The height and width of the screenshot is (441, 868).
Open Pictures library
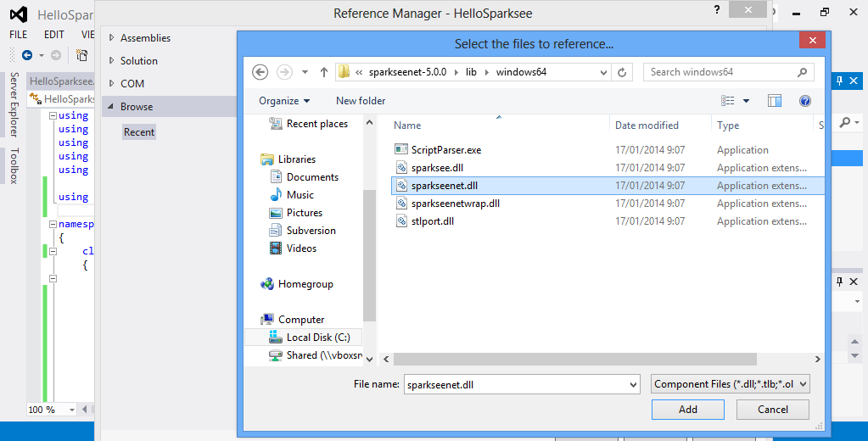click(305, 213)
